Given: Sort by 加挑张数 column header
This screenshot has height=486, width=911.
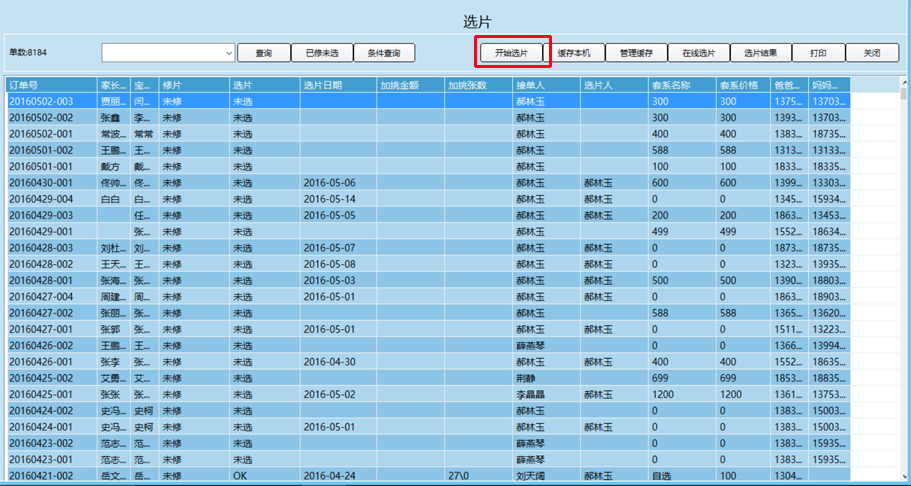Looking at the screenshot, I should pyautogui.click(x=478, y=85).
